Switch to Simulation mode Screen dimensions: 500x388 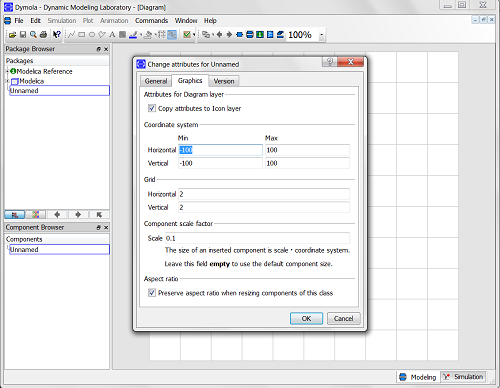pyautogui.click(x=463, y=377)
